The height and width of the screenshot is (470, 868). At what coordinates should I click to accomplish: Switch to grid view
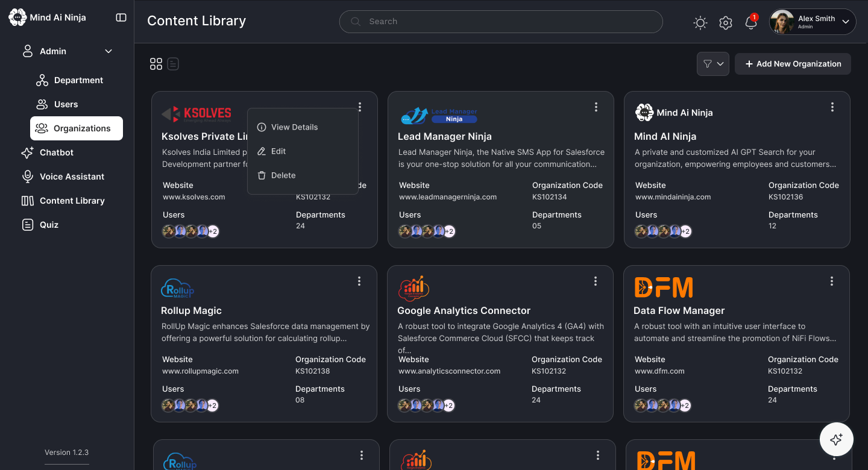click(x=156, y=64)
